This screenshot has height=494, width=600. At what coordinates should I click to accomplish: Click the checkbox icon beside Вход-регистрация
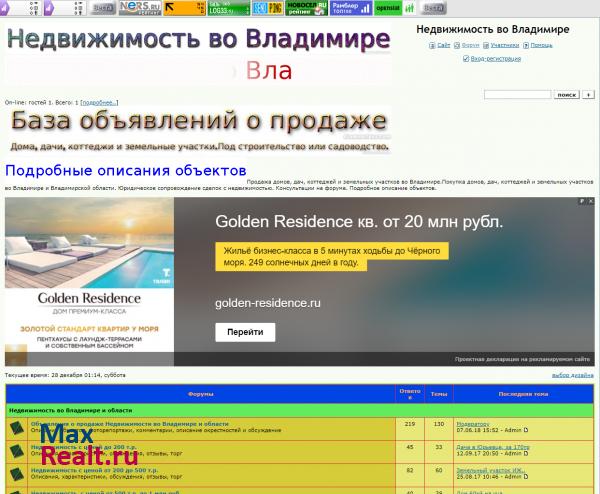pos(466,59)
